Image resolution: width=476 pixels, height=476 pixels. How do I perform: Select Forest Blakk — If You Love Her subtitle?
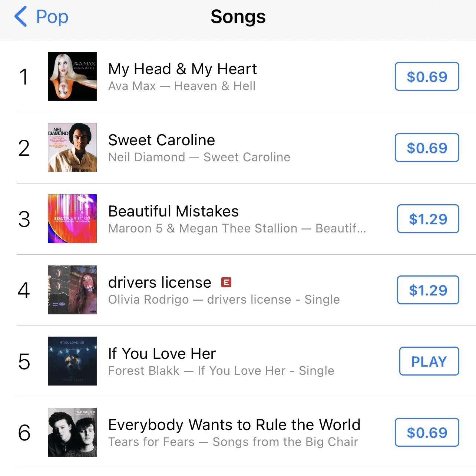pyautogui.click(x=221, y=370)
